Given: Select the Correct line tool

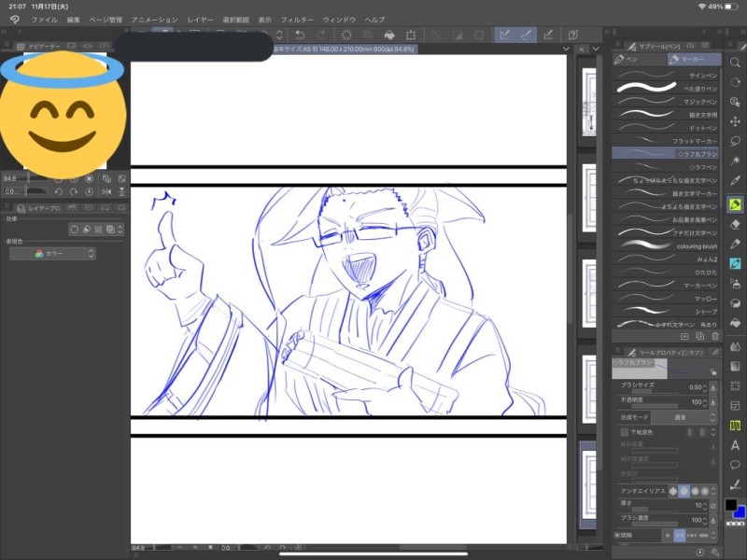Looking at the screenshot, I should click(x=735, y=484).
